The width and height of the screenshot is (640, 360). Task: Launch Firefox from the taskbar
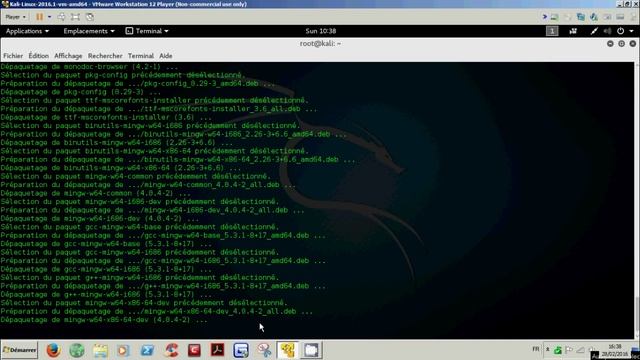(x=53, y=350)
